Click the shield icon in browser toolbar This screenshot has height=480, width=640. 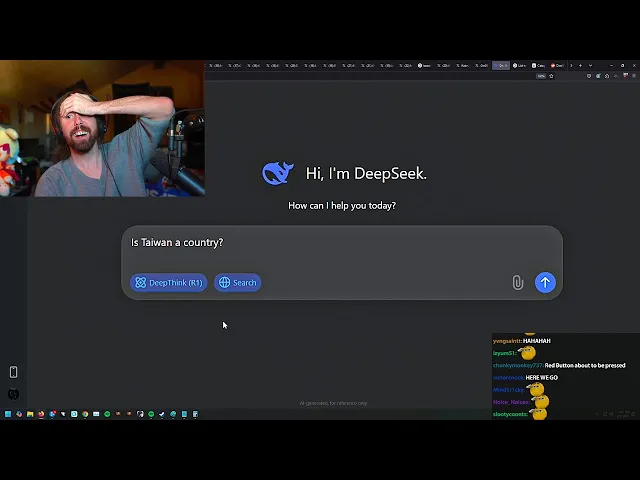(x=589, y=76)
